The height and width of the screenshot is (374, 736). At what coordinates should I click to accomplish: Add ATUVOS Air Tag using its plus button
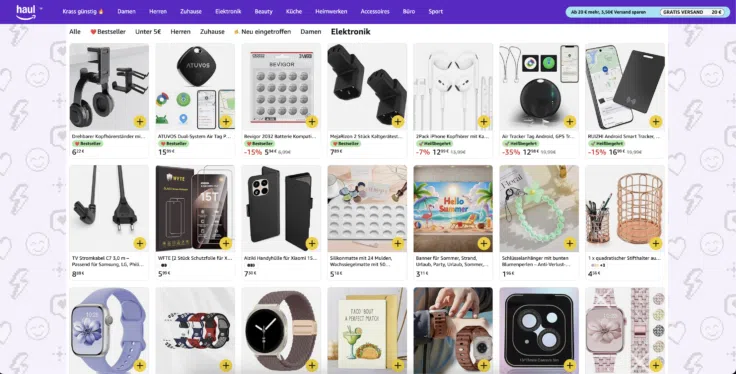click(x=226, y=122)
